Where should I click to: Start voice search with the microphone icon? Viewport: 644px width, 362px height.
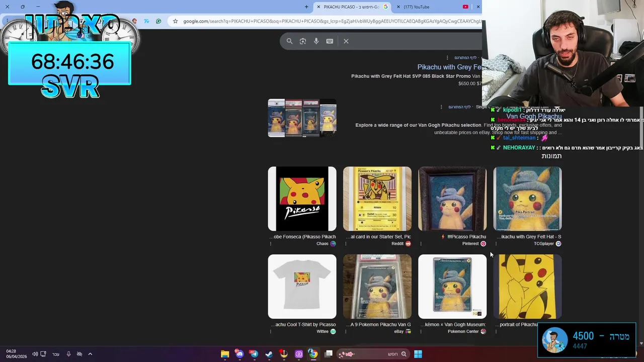pos(316,41)
